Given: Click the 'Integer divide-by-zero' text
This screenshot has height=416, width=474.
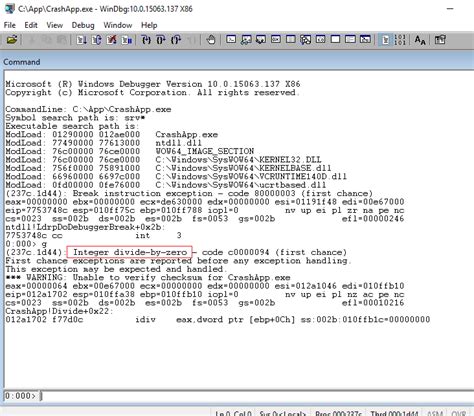Looking at the screenshot, I should tap(130, 252).
